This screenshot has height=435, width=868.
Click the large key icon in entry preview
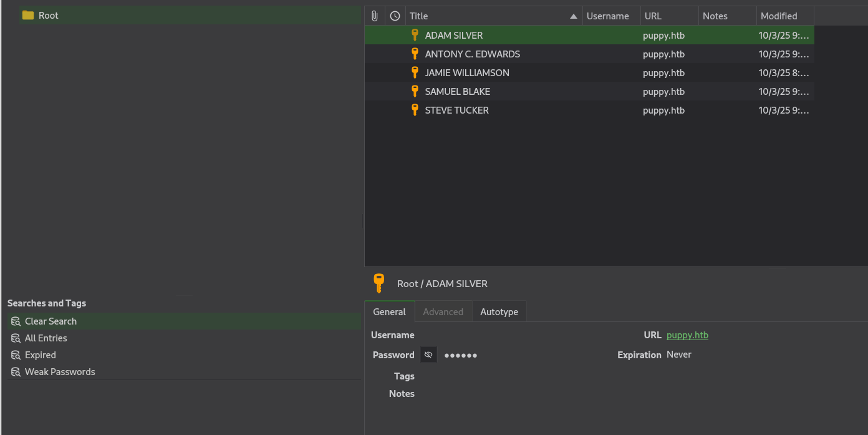(379, 283)
